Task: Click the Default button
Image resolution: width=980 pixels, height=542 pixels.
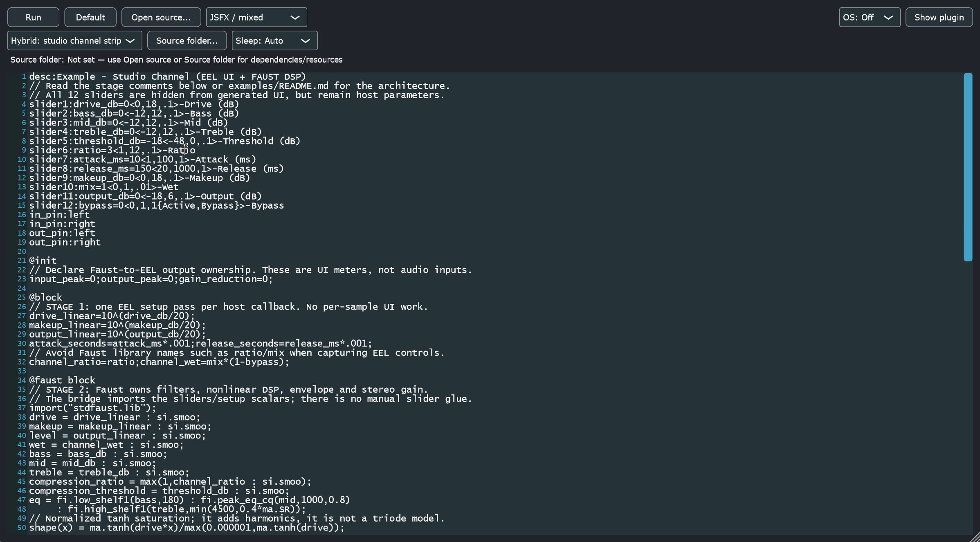Action: click(x=90, y=17)
